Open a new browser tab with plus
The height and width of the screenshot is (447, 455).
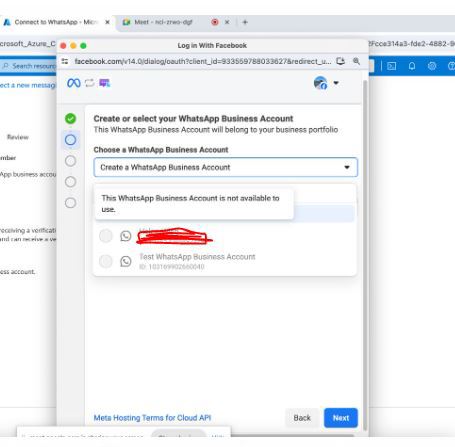point(245,22)
